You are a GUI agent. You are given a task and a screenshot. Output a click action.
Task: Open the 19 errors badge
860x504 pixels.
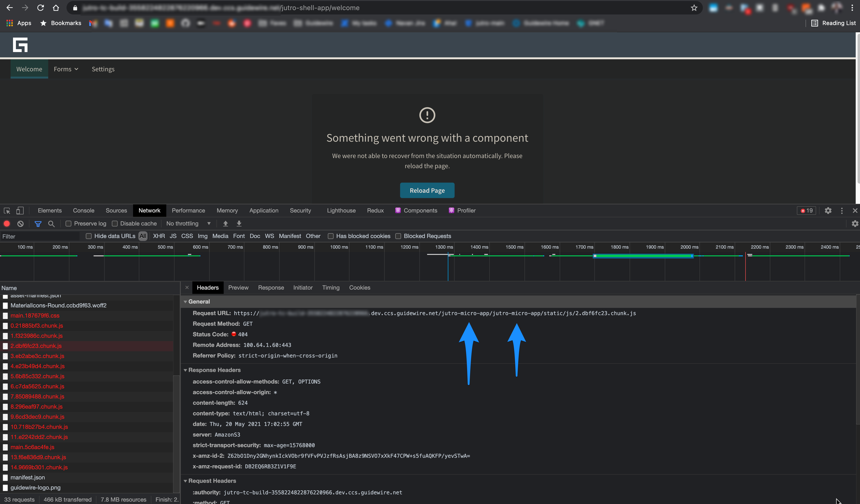[x=806, y=210]
